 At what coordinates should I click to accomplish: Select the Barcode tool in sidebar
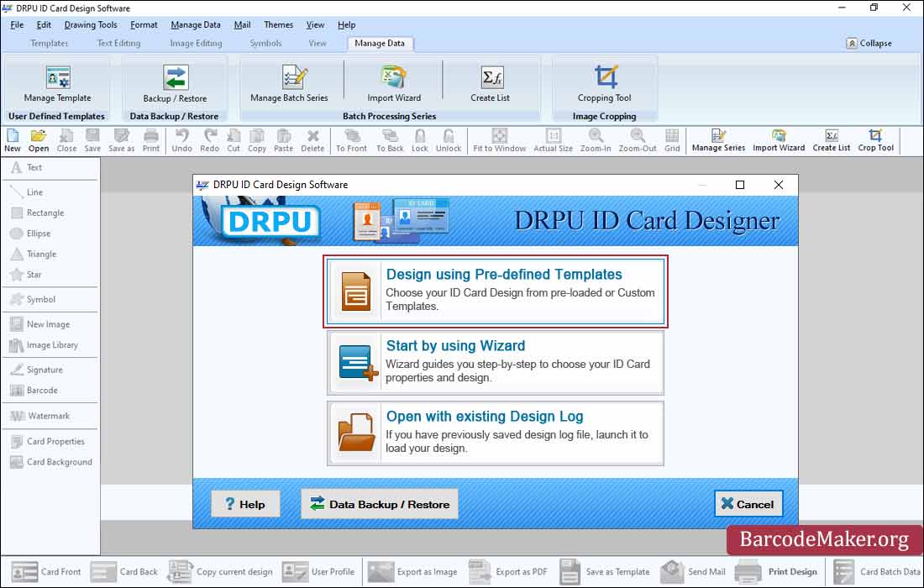click(34, 390)
